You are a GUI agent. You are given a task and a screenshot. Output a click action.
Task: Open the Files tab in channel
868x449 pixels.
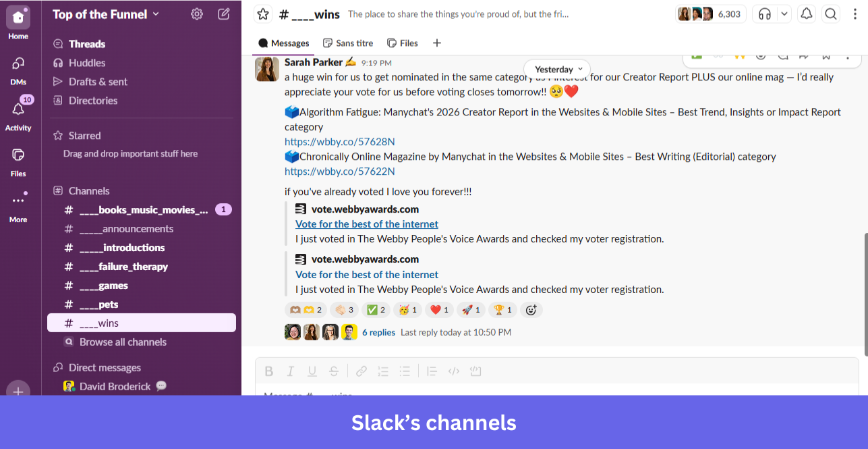[x=403, y=43]
